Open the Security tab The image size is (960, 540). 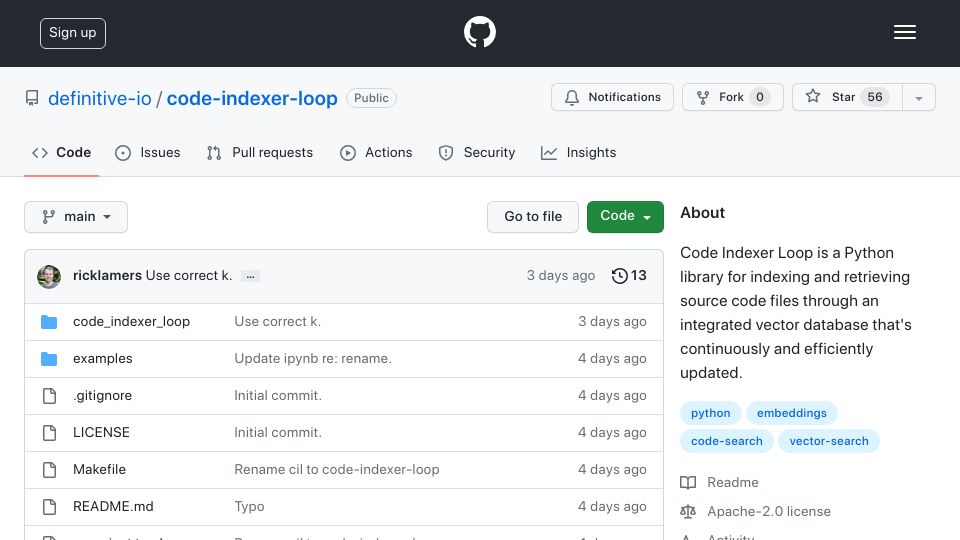(x=477, y=152)
